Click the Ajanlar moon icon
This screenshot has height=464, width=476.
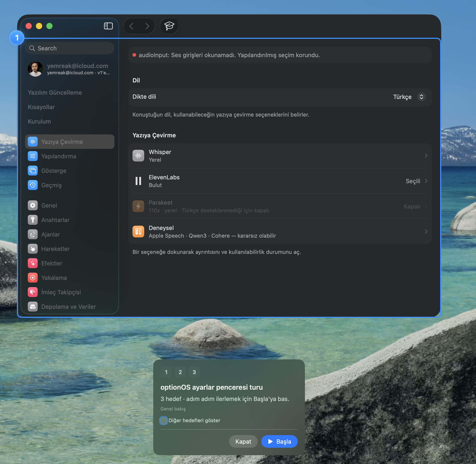[x=33, y=234]
